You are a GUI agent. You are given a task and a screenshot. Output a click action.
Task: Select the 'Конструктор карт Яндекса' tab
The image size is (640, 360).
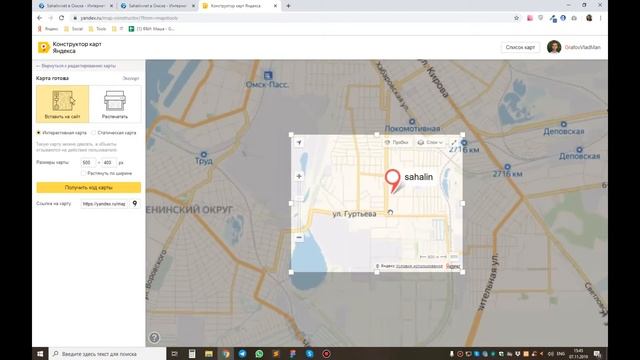240,6
